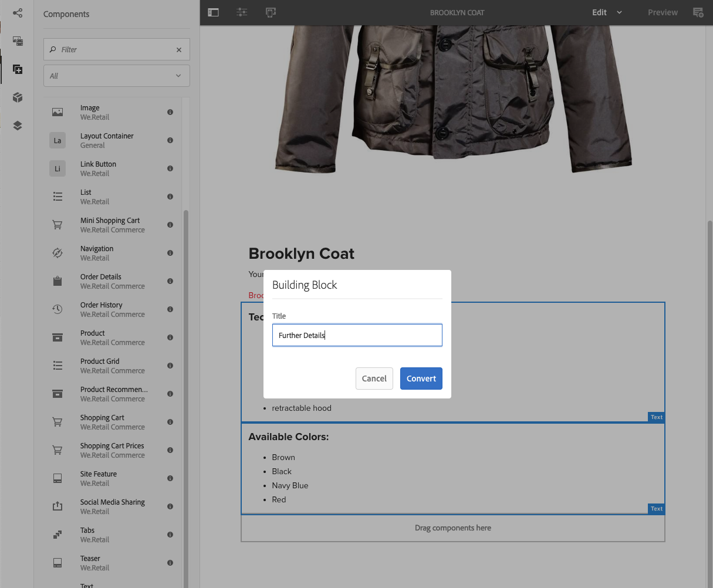
Task: Click the Social Media Sharing share icon
Action: 58,506
